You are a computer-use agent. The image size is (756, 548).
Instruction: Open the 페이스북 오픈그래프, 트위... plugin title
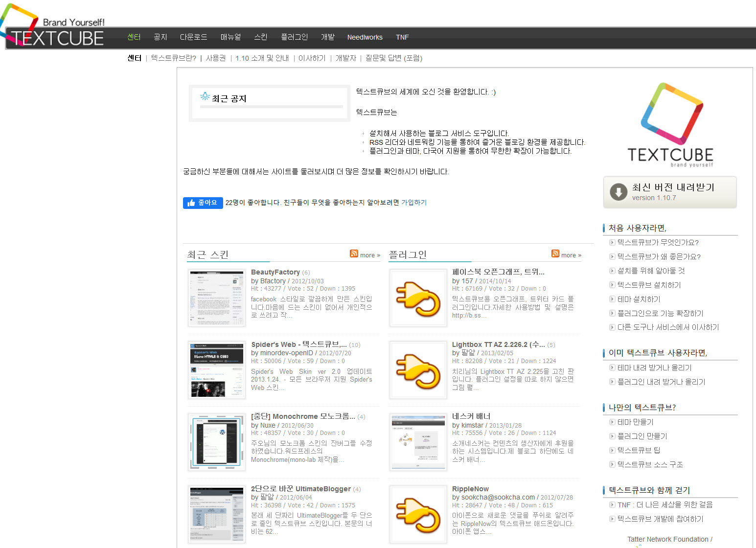click(498, 272)
